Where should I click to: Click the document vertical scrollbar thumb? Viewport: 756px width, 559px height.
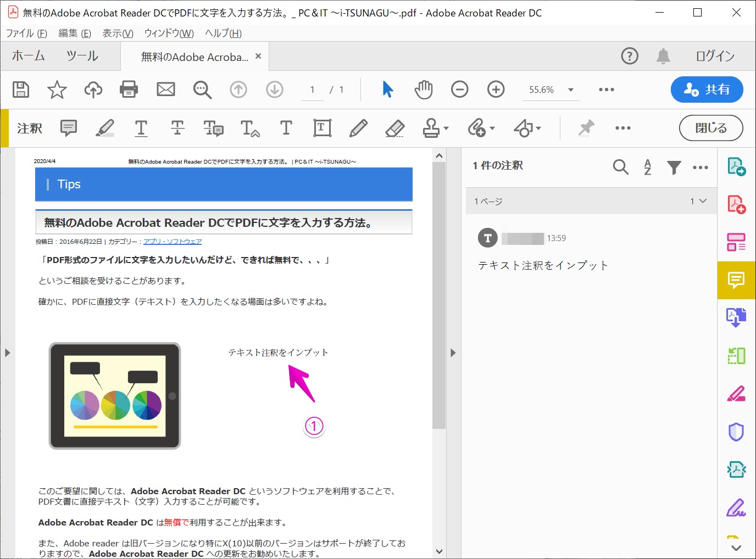(439, 295)
